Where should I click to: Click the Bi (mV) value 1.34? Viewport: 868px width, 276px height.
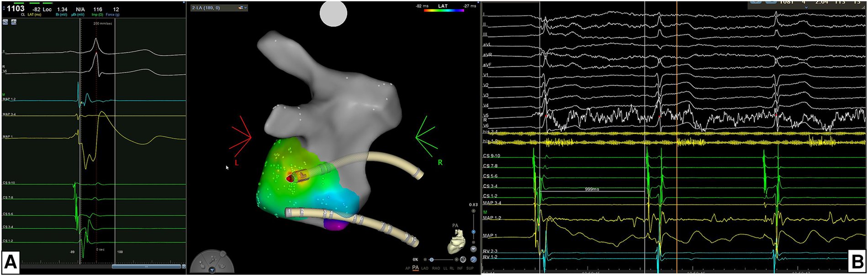(62, 9)
